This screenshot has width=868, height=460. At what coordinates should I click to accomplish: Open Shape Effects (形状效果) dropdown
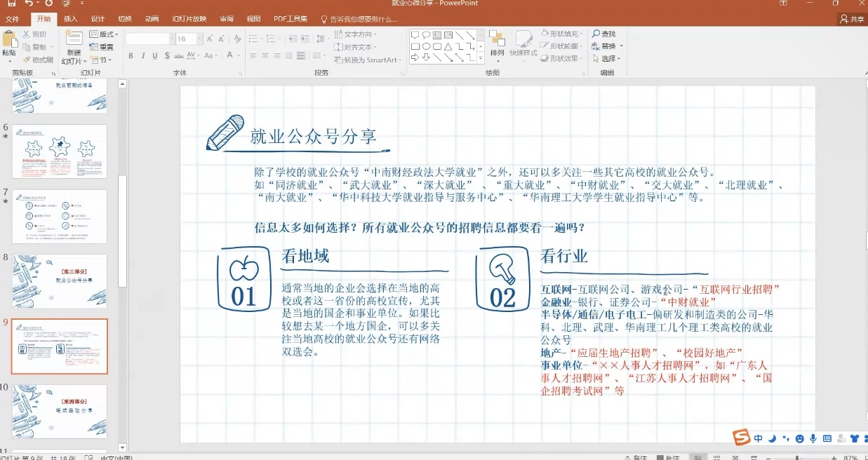563,59
